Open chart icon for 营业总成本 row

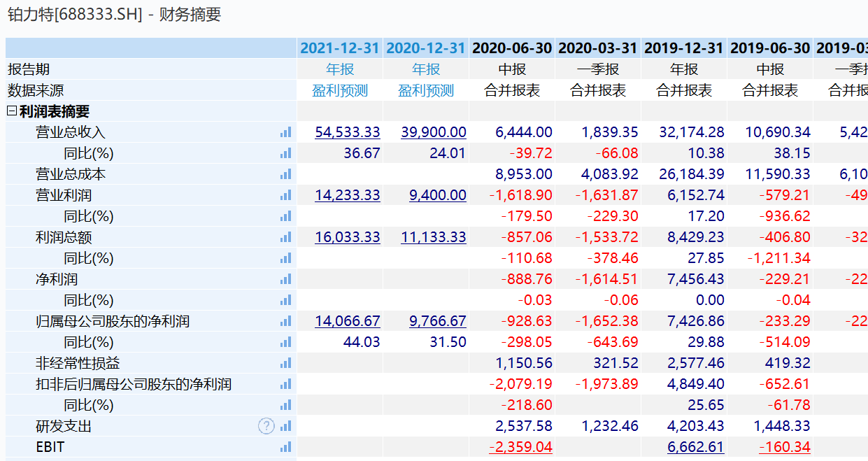(x=285, y=174)
